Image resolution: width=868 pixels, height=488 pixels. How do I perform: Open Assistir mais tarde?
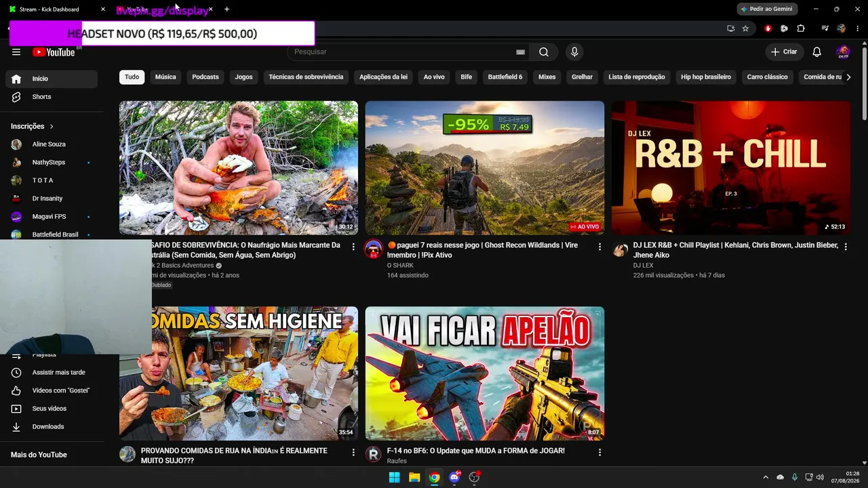52,373
